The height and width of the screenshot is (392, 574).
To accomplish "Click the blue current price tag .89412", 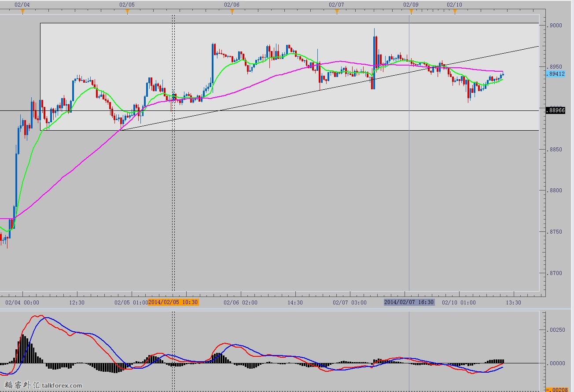I will tap(556, 74).
